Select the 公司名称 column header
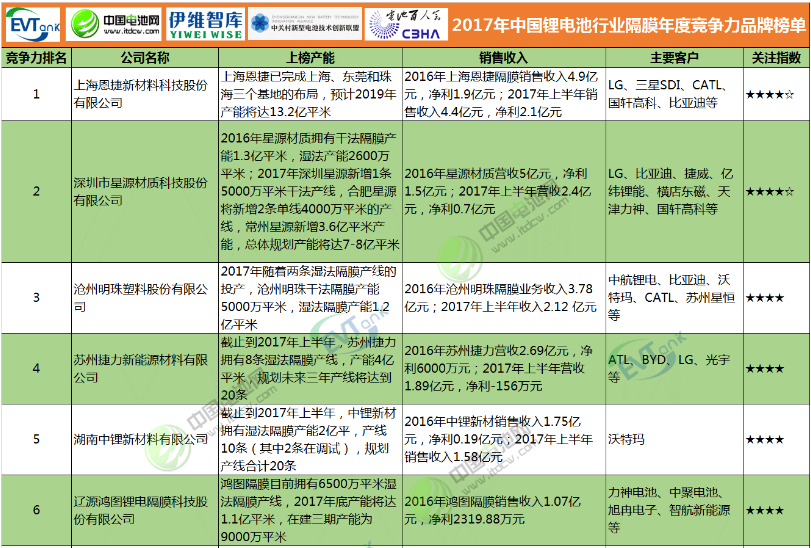The image size is (811, 548). (x=143, y=57)
